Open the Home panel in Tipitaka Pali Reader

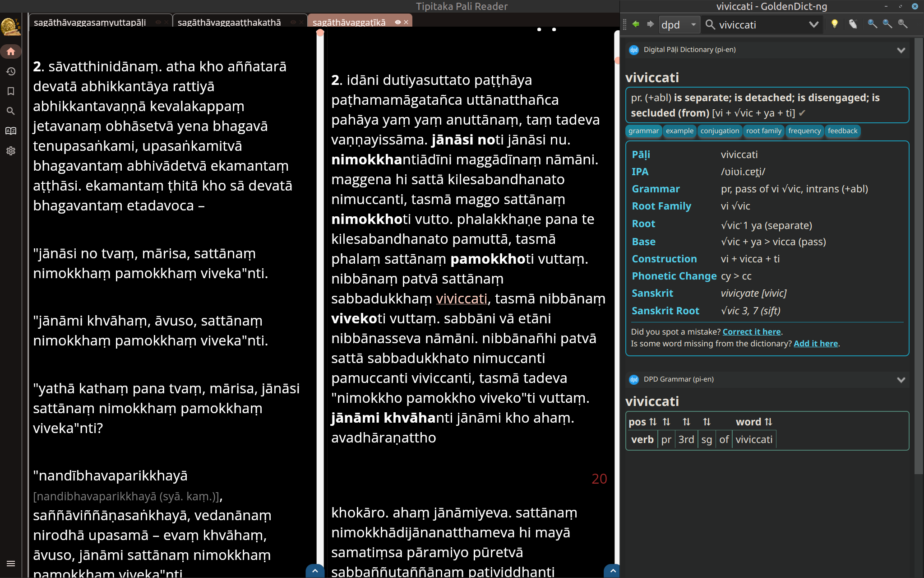pos(11,51)
